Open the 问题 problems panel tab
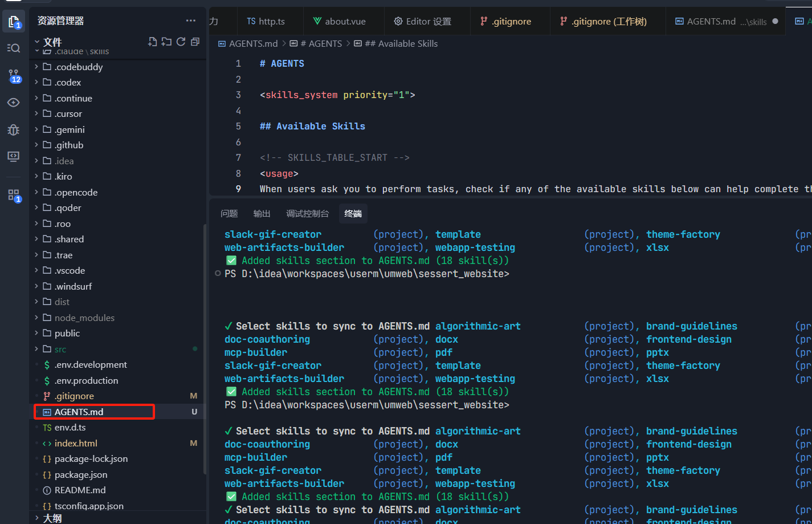This screenshot has width=812, height=524. tap(229, 214)
